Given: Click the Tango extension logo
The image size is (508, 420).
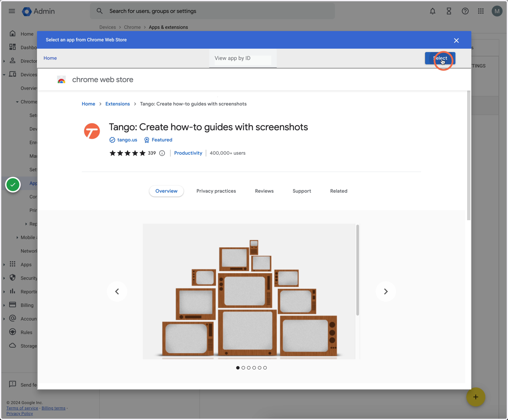Looking at the screenshot, I should click(x=92, y=131).
